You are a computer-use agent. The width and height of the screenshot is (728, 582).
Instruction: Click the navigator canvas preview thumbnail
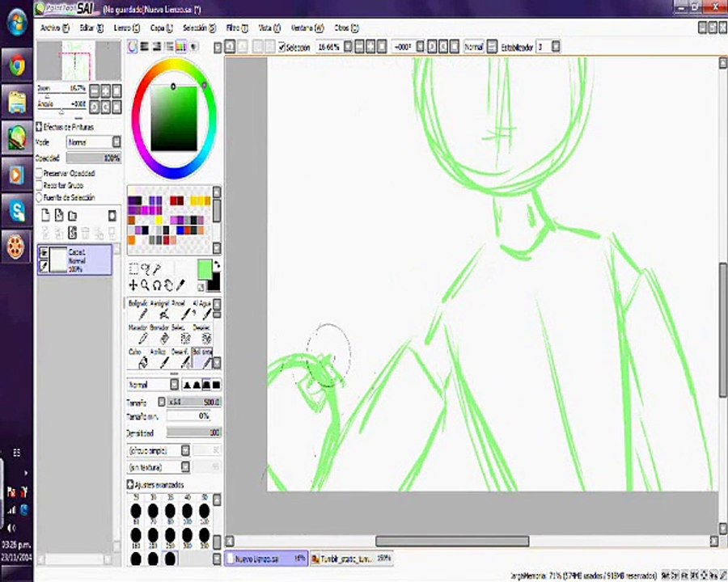(x=78, y=61)
